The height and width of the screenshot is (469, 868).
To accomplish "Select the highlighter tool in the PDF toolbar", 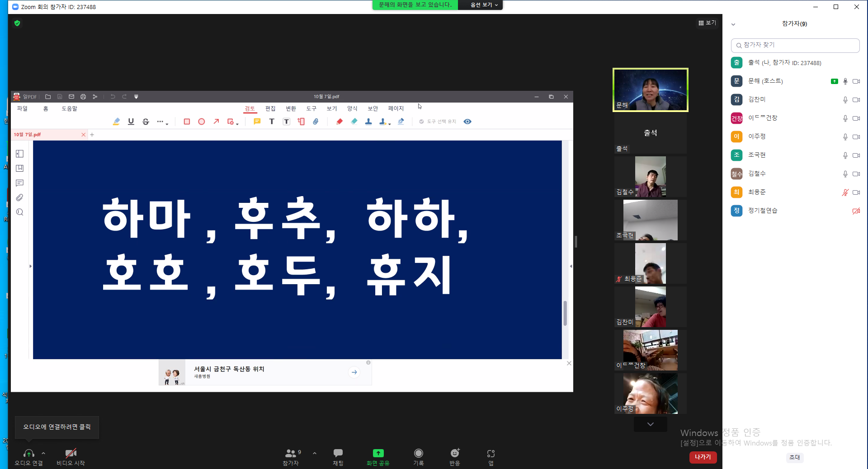I will click(x=116, y=122).
